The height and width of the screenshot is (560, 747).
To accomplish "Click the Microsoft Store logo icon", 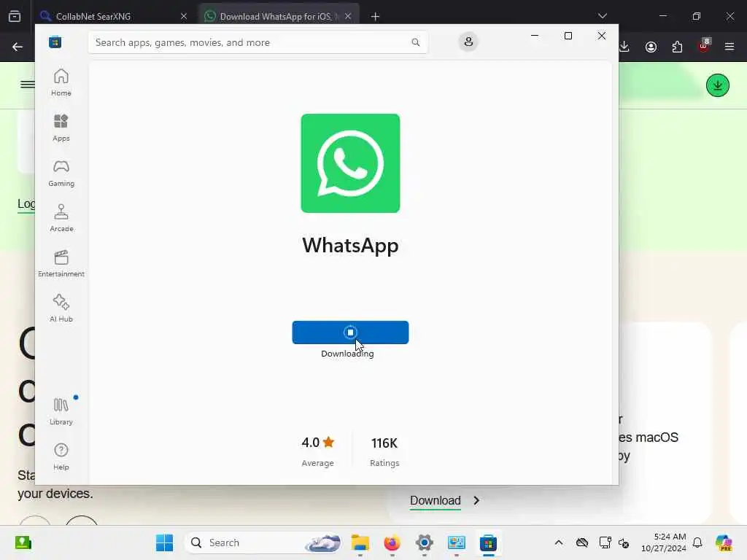I will [x=55, y=42].
